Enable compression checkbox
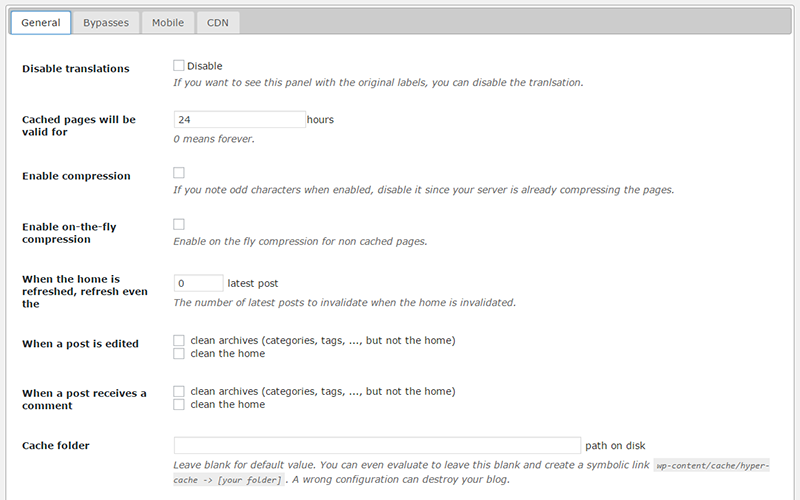The height and width of the screenshot is (500, 800). point(179,173)
